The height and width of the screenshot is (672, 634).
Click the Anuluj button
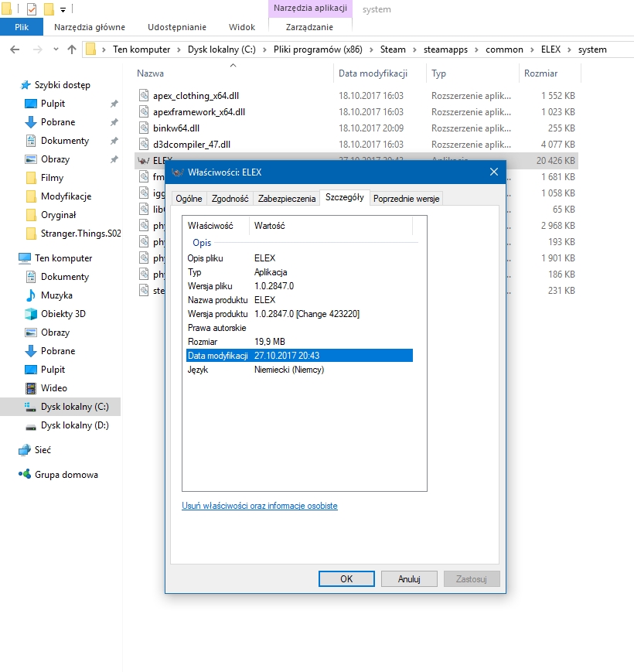coord(409,579)
